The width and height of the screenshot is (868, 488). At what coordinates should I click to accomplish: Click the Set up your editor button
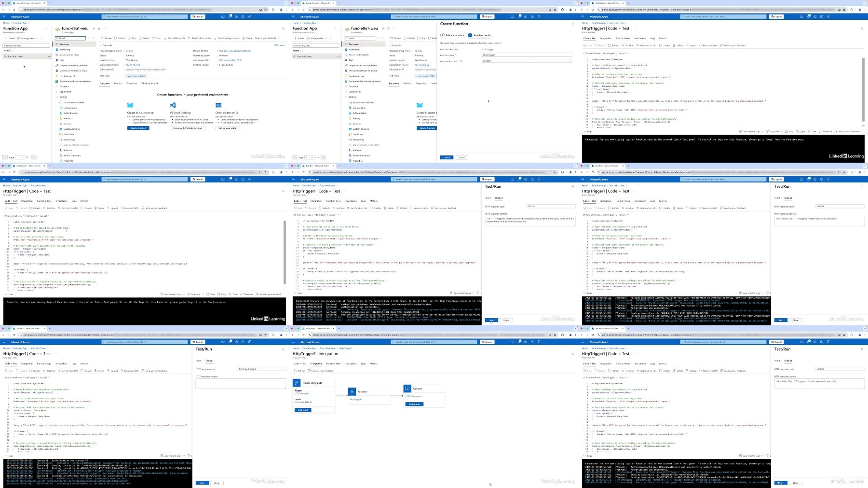click(228, 128)
